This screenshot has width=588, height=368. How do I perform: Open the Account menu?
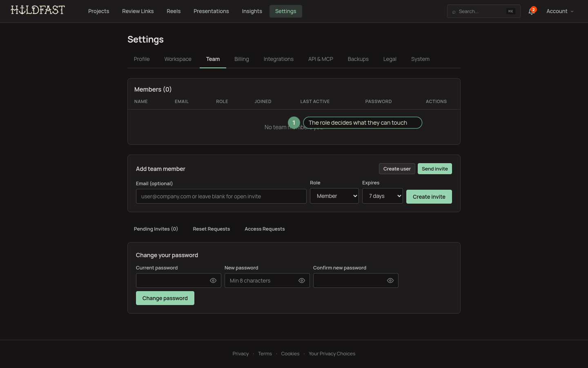tap(560, 11)
